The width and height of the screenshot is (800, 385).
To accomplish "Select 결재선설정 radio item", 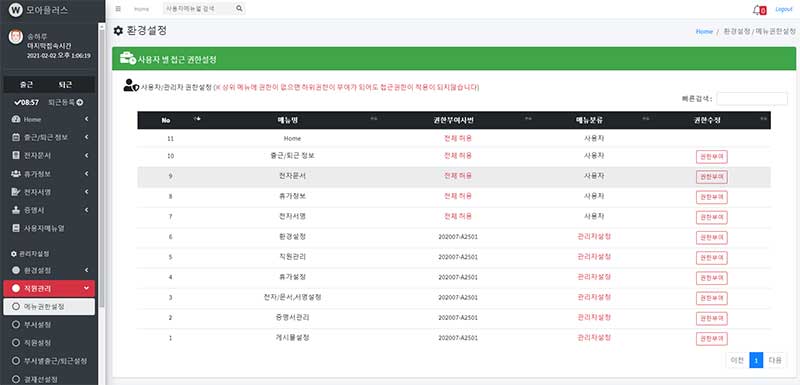I will pos(49,379).
